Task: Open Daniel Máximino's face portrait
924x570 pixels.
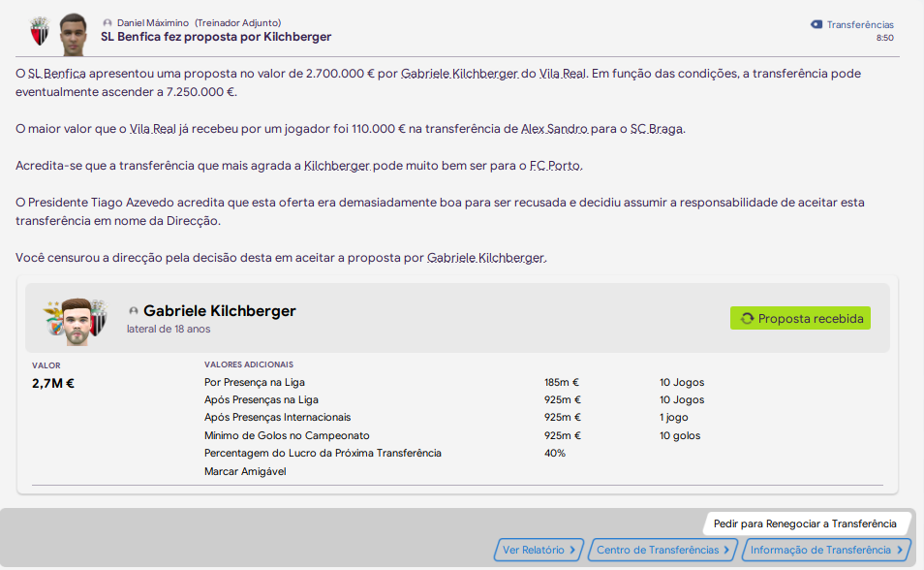Action: (73, 34)
